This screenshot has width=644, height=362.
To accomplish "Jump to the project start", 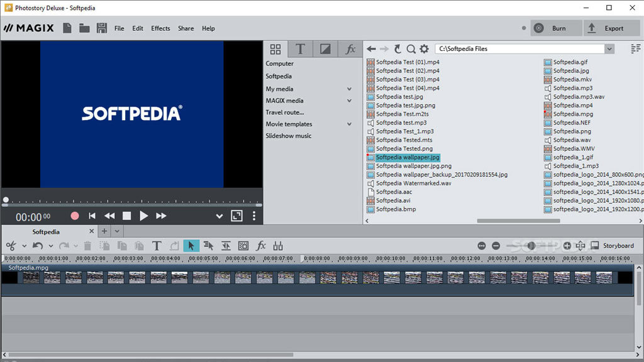I will pyautogui.click(x=92, y=216).
